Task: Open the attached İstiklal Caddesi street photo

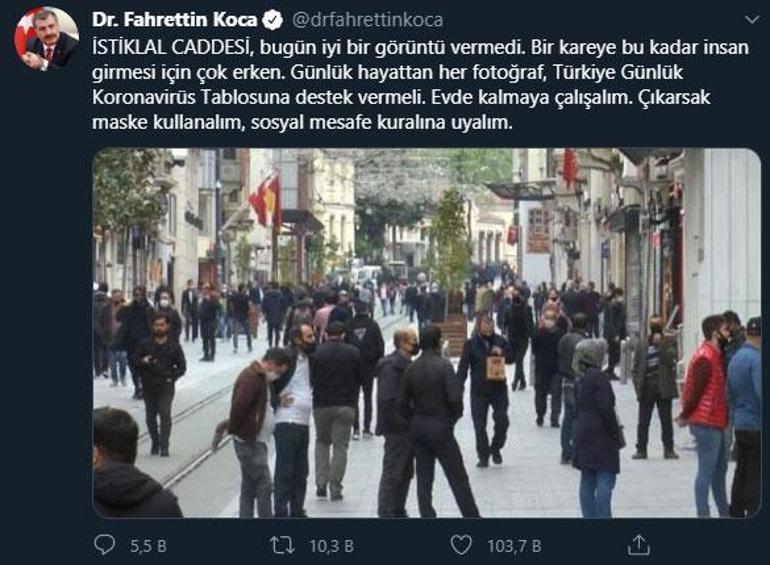Action: tap(426, 333)
